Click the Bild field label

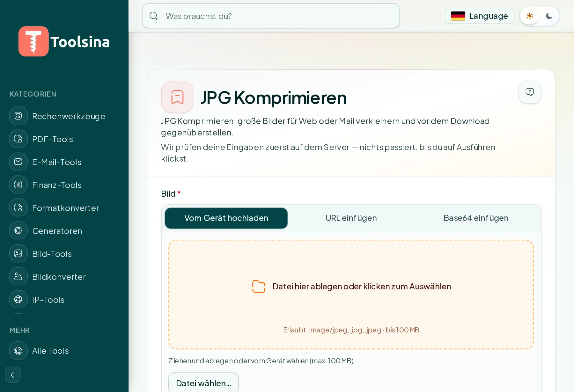pyautogui.click(x=171, y=193)
